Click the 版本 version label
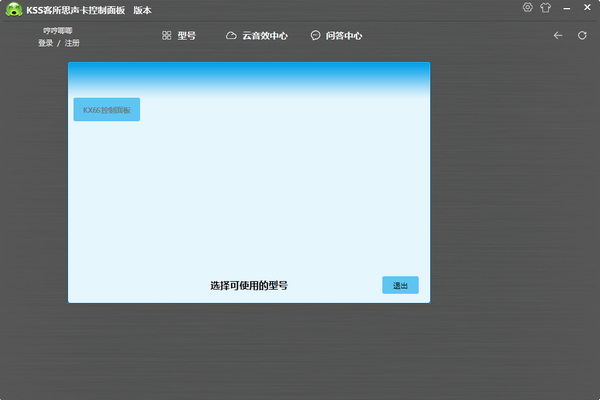 [x=143, y=9]
